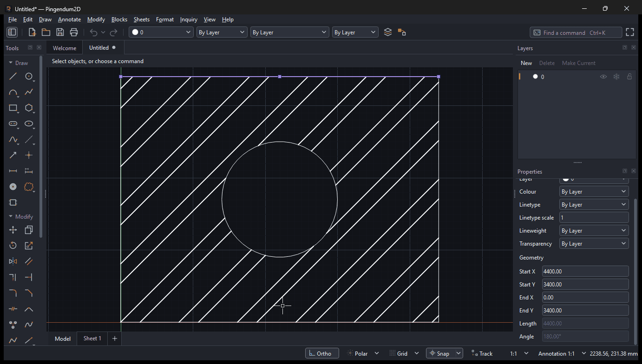Open the Draw menu
The width and height of the screenshot is (642, 364).
coord(45,19)
